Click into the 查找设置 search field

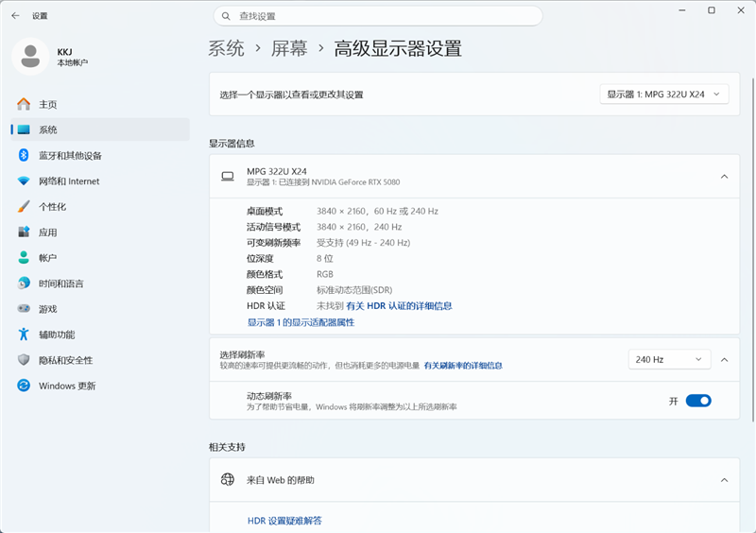378,16
